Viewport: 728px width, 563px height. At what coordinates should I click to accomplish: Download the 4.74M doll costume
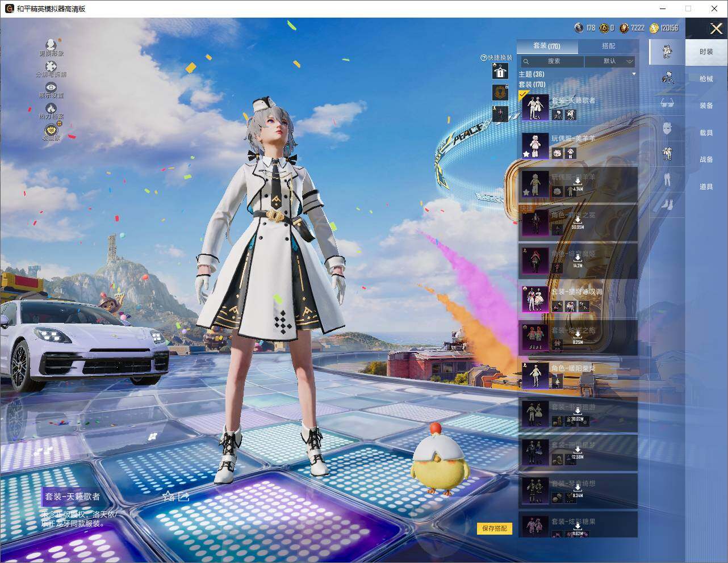[x=578, y=184]
